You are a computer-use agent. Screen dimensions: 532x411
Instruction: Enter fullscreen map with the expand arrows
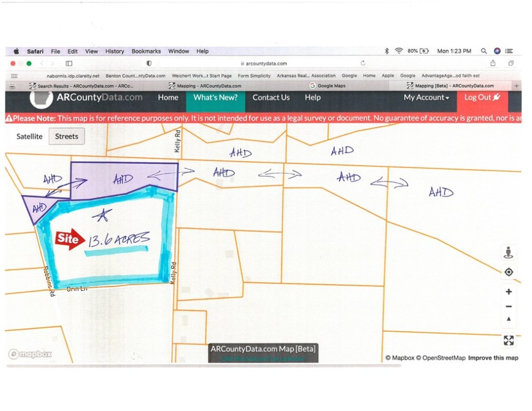click(508, 340)
